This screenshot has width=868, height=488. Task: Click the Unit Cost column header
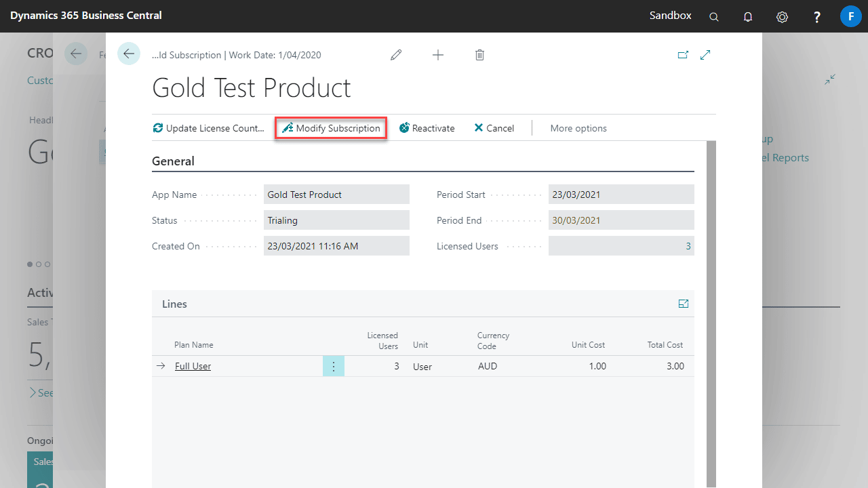(588, 345)
